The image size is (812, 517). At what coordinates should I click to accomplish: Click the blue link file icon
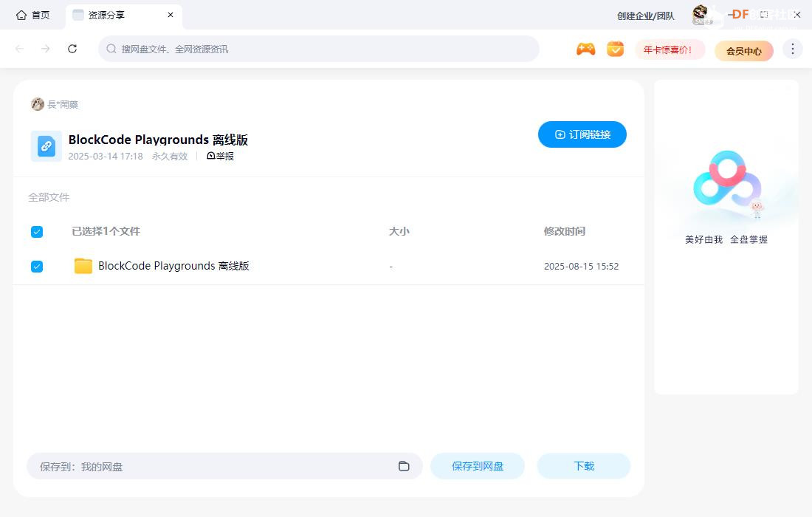pos(46,146)
